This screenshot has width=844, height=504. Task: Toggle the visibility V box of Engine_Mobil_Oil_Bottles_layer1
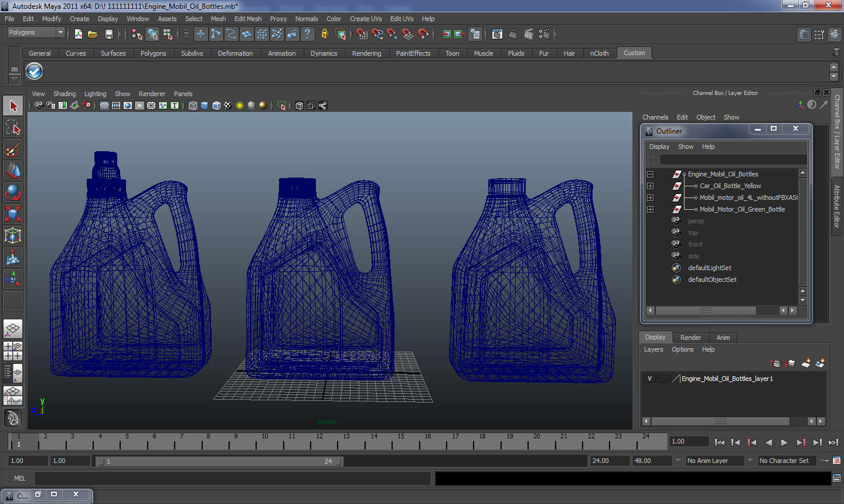click(x=649, y=379)
